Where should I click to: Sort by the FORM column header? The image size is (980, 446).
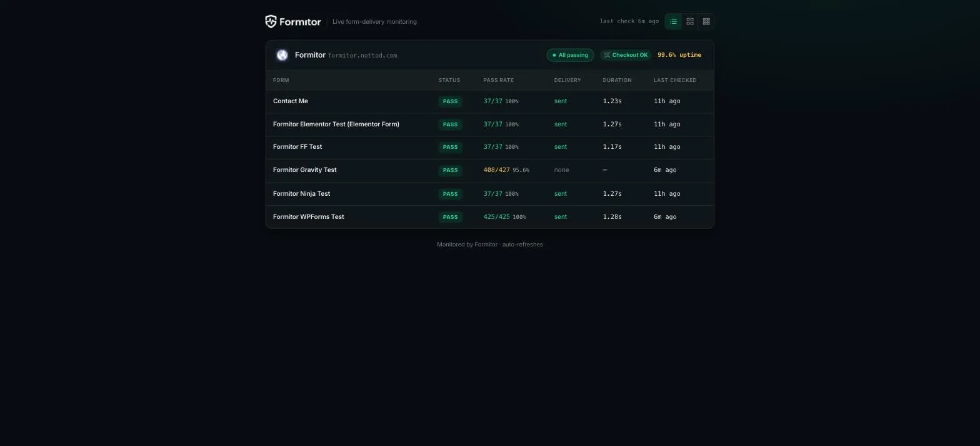[x=281, y=80]
